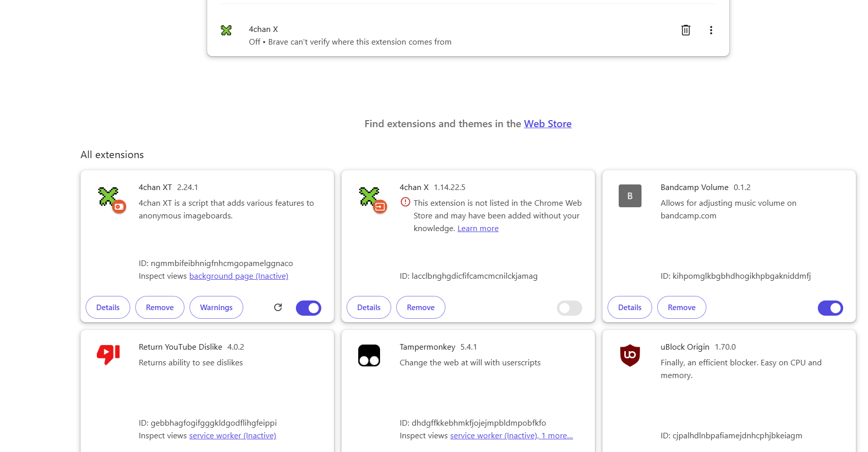Click the 4chan X ID lacclbnghgdicfifcamcmcnilckjamag
Viewport: 868px width, 452px height.
(x=469, y=276)
